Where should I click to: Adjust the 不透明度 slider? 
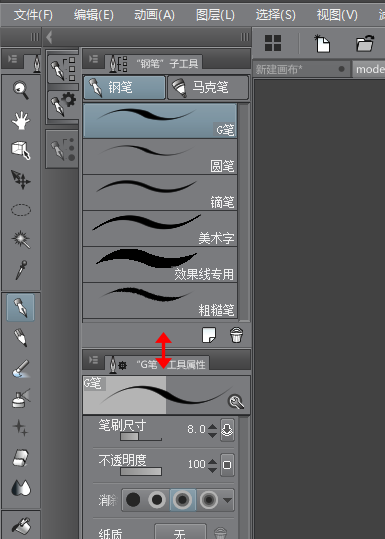[141, 471]
